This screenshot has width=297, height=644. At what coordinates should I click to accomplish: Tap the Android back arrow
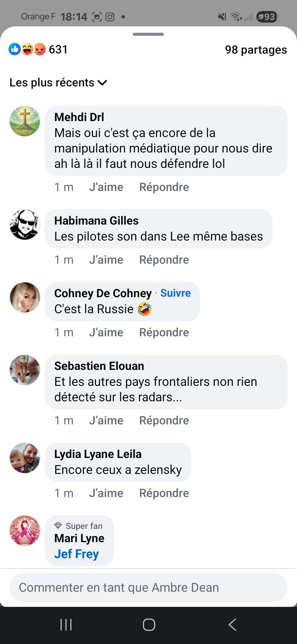pyautogui.click(x=232, y=625)
